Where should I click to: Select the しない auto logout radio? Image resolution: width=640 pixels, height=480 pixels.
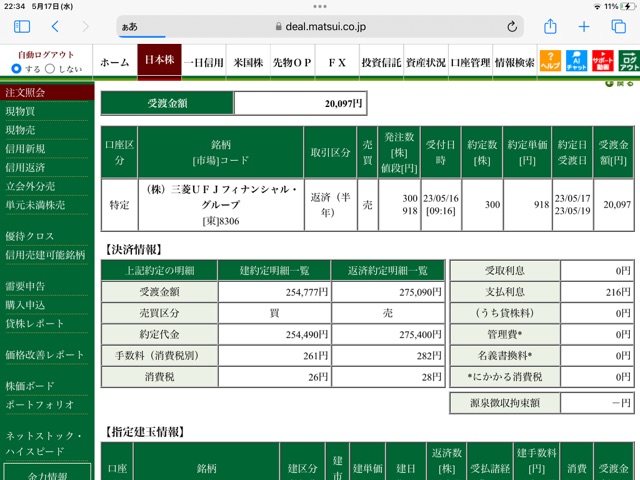(50, 69)
